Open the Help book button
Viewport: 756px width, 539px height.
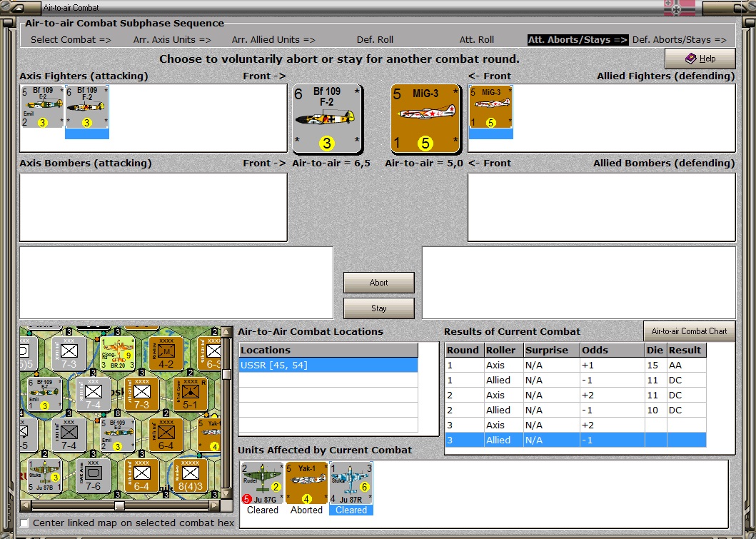point(700,59)
